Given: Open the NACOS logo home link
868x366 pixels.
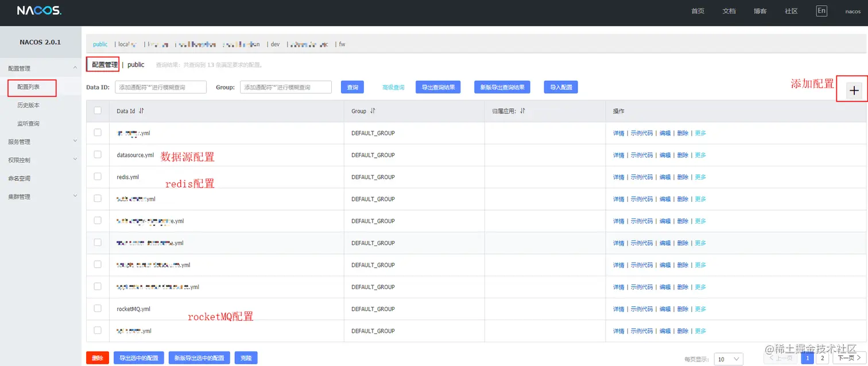Looking at the screenshot, I should (x=38, y=11).
